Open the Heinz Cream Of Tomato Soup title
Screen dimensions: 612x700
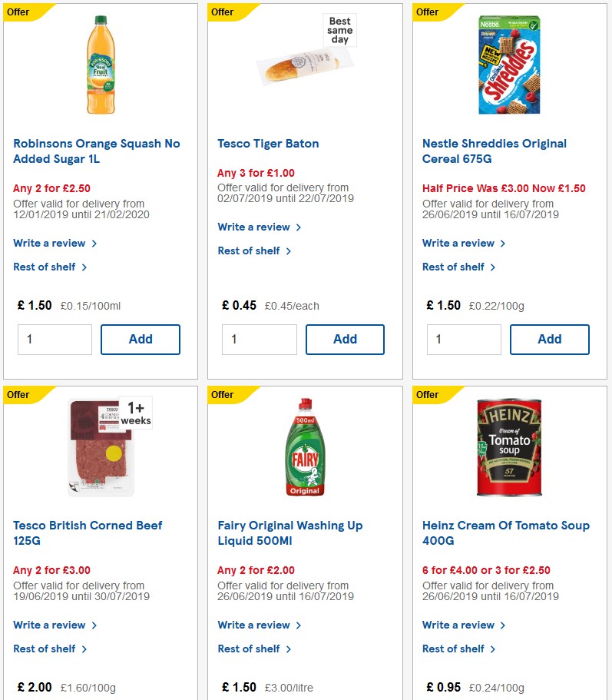pos(505,532)
